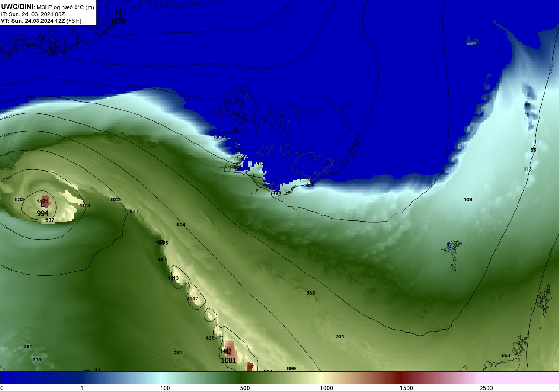Click the colour scale label 500
Viewport: 559px width, 392px height.
click(245, 388)
